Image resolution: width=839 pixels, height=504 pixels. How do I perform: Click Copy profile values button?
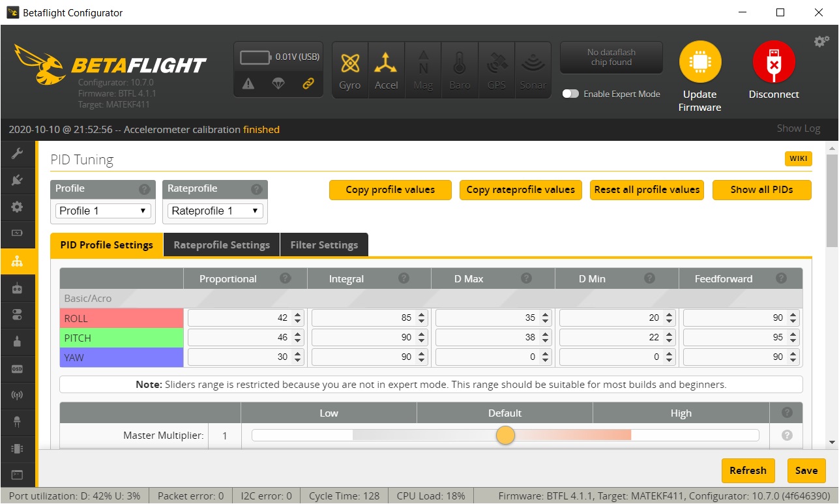click(x=390, y=190)
